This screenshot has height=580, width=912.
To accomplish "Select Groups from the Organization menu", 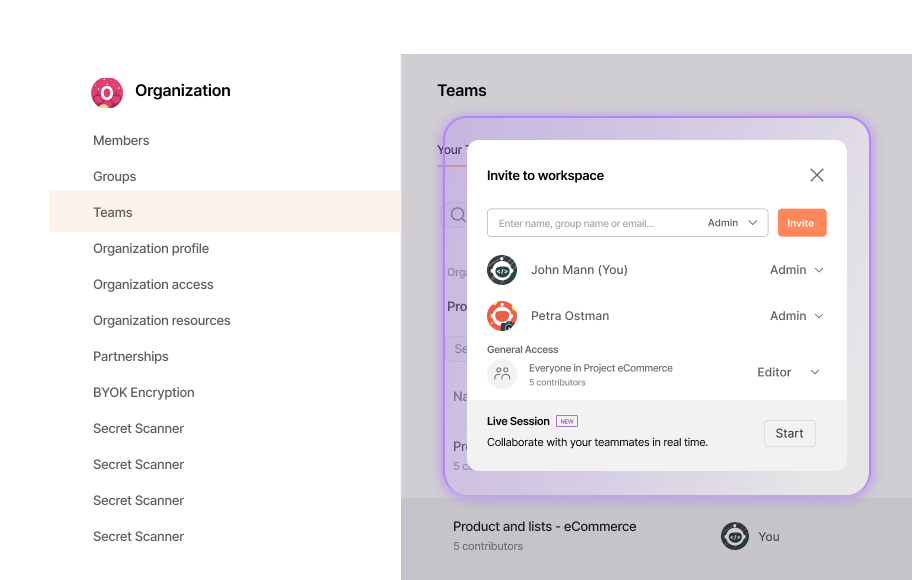I will 114,176.
